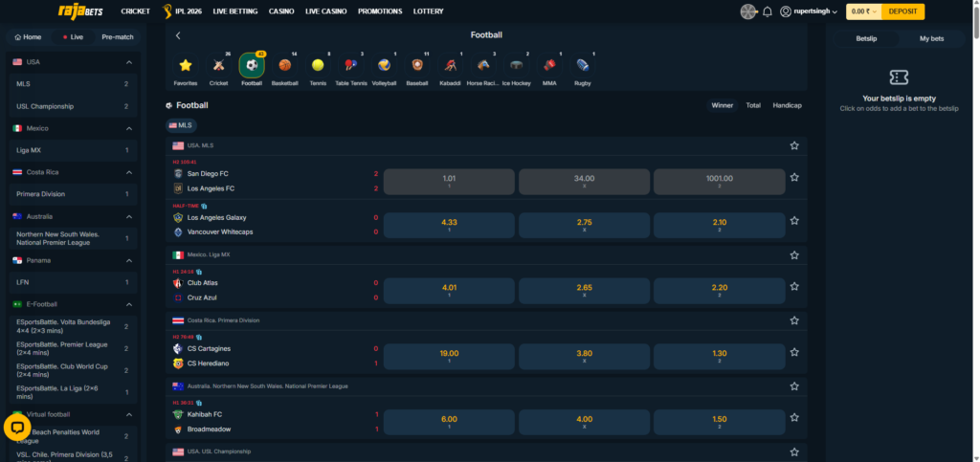Favorite the Club Atlas match
The height and width of the screenshot is (462, 980).
click(794, 287)
